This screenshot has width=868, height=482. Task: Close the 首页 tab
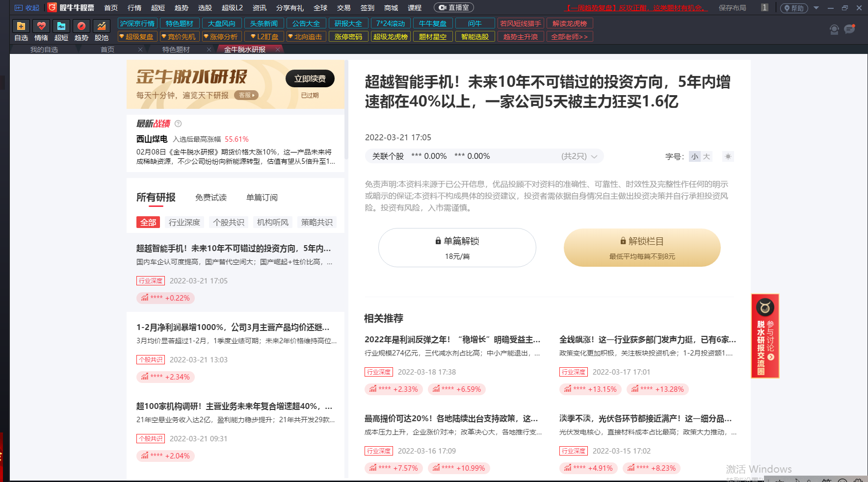tap(140, 50)
